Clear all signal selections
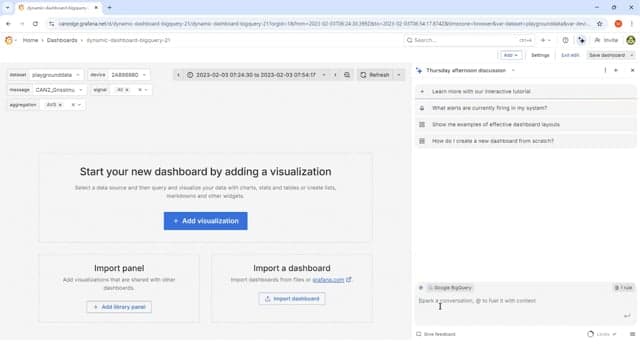The image size is (640, 360). [140, 90]
